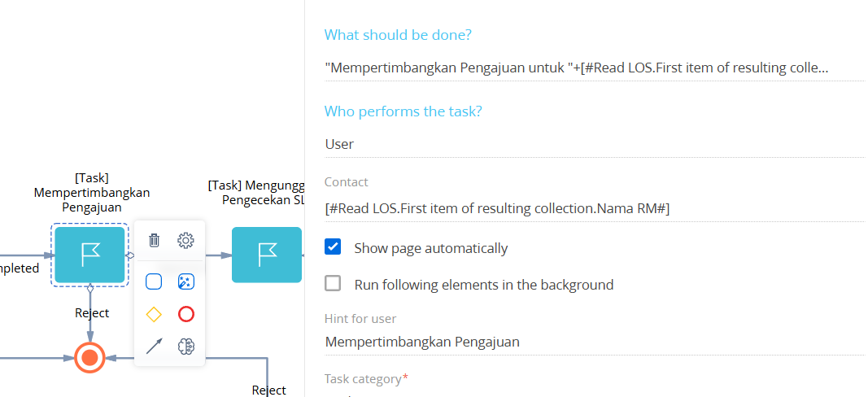Click the Contact parameter field

tap(594, 208)
